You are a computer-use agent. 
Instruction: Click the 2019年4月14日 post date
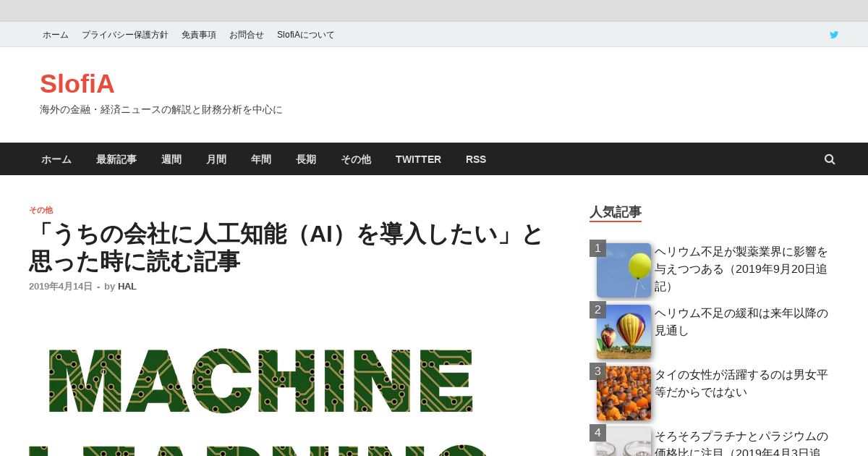click(x=61, y=287)
